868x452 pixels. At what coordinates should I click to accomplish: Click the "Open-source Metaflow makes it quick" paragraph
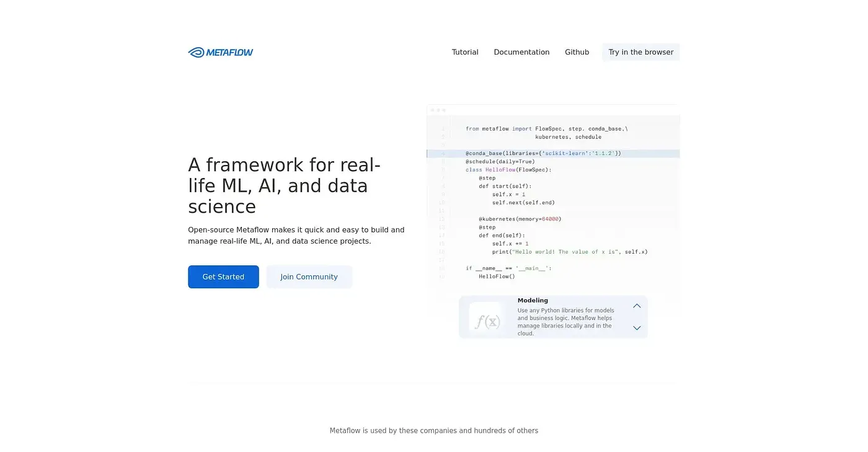point(296,235)
